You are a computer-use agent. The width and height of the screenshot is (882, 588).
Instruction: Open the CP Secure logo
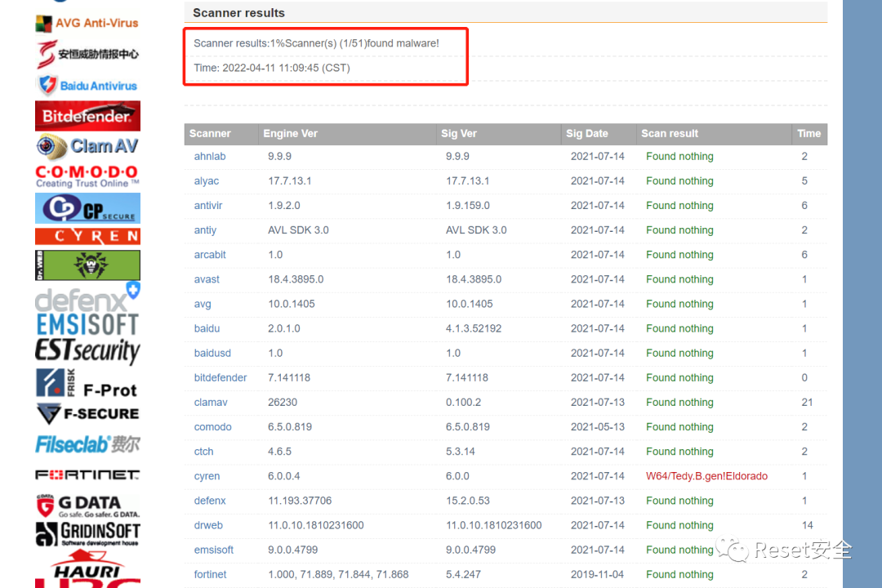click(87, 208)
